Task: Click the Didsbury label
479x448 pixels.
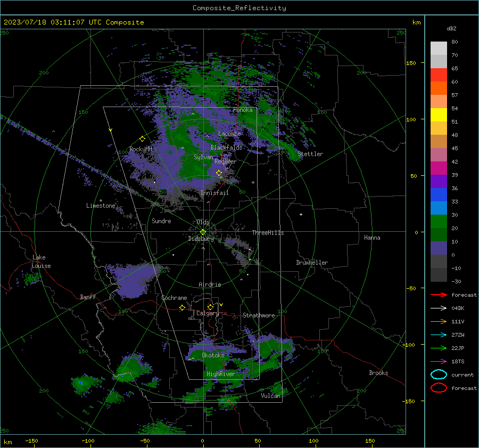Action: pos(201,239)
